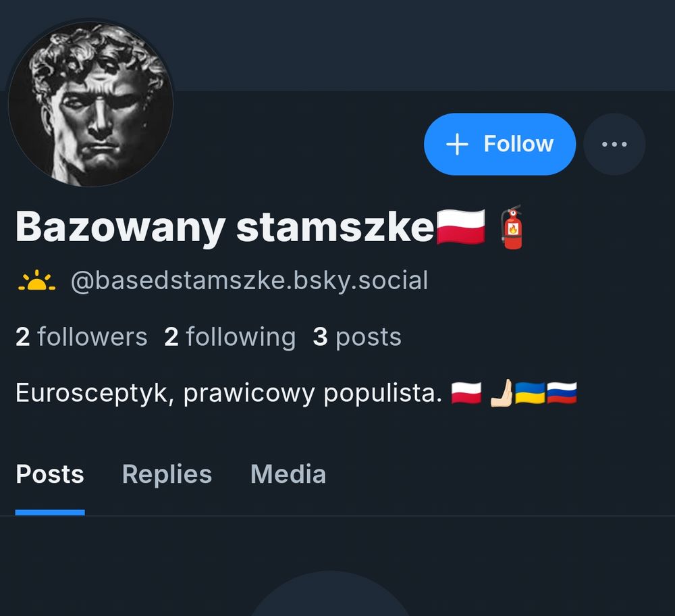Open the 2 following list
The height and width of the screenshot is (616, 675).
coord(230,337)
